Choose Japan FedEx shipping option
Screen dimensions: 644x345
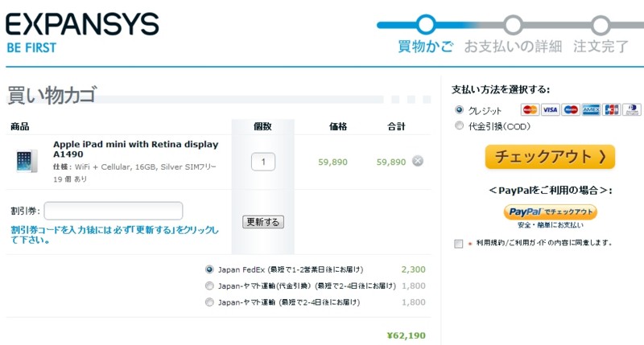pos(209,269)
